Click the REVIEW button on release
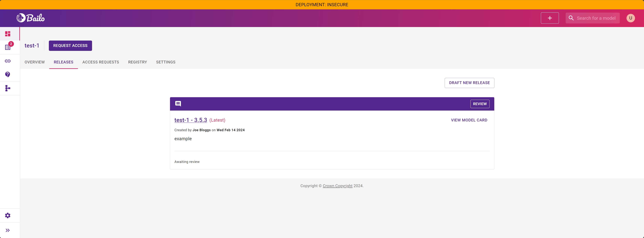 pos(480,104)
